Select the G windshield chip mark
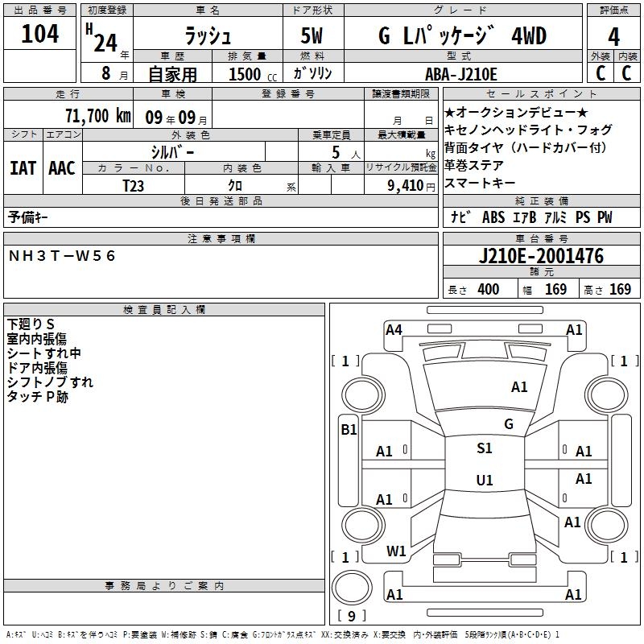Image resolution: width=644 pixels, height=644 pixels. (x=508, y=423)
